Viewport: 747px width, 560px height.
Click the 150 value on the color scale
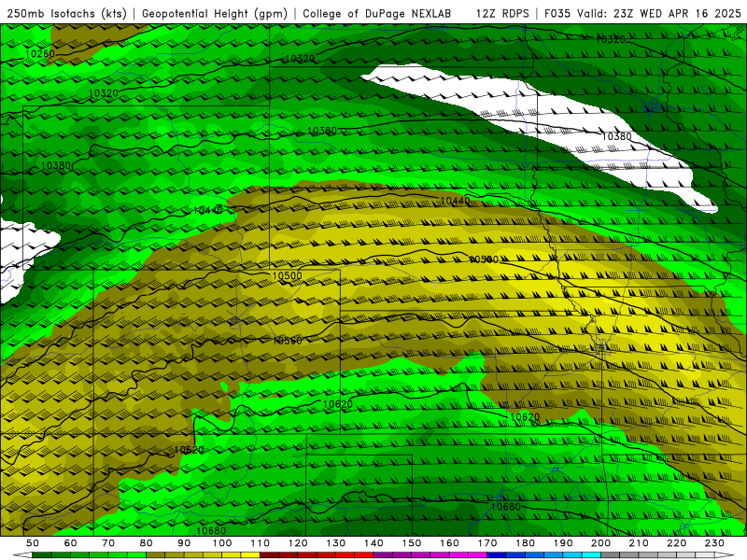pos(412,543)
